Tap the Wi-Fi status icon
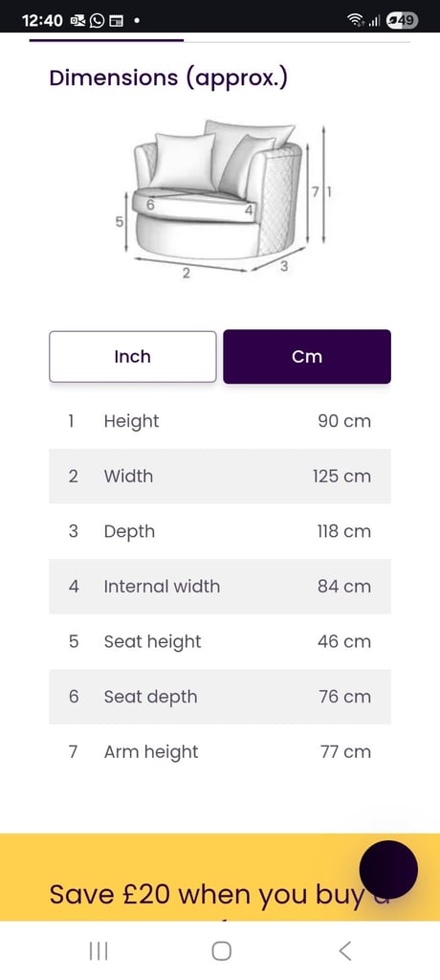Image resolution: width=440 pixels, height=980 pixels. [356, 21]
